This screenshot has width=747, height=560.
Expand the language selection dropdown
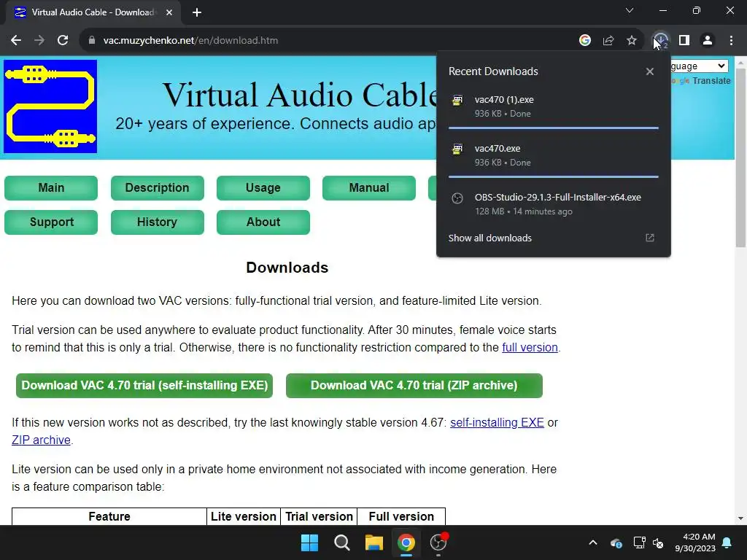tap(700, 66)
